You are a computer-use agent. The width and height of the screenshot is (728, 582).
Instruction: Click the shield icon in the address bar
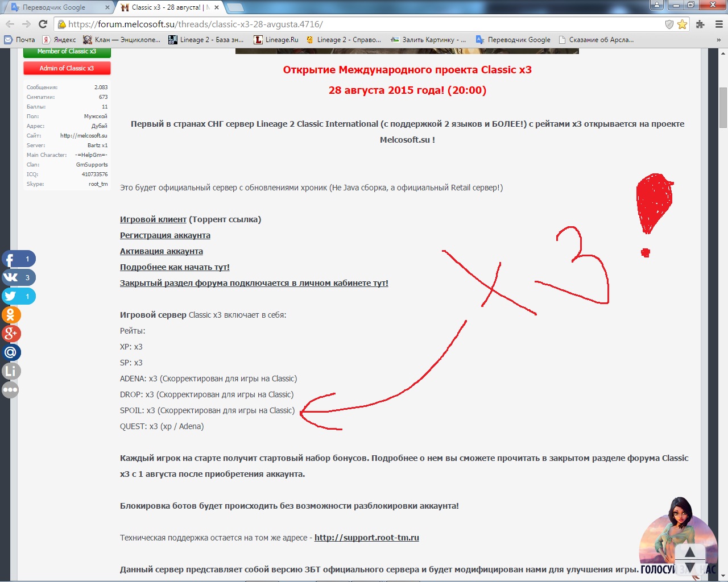(x=669, y=24)
